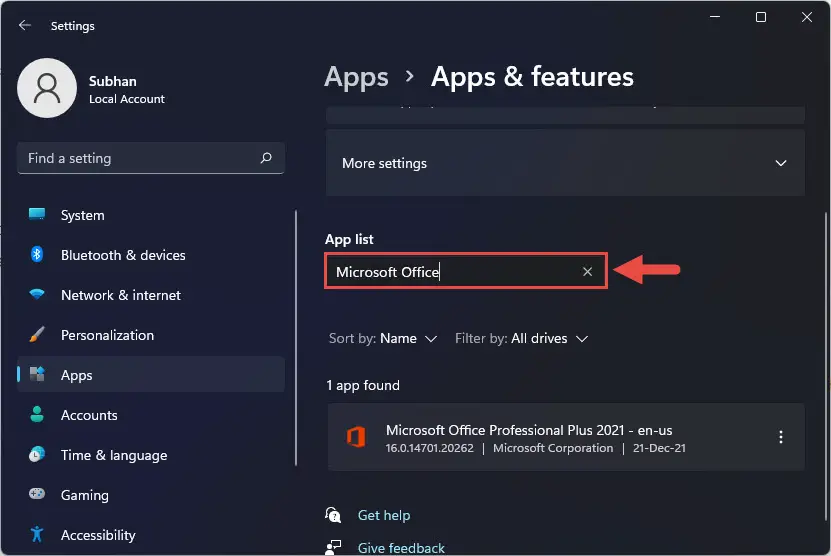Select the Bluetooth icon in sidebar
This screenshot has width=831, height=556.
click(37, 254)
